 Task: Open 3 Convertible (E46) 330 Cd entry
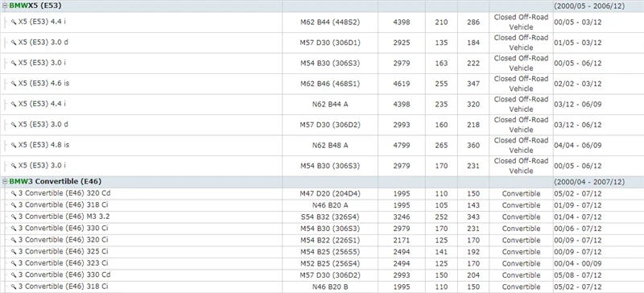click(x=64, y=274)
